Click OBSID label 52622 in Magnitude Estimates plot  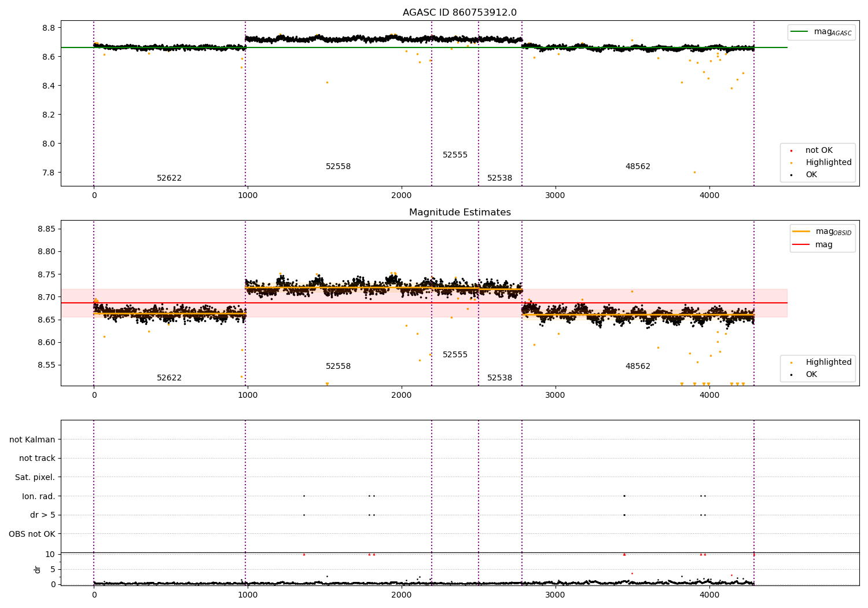pos(169,378)
